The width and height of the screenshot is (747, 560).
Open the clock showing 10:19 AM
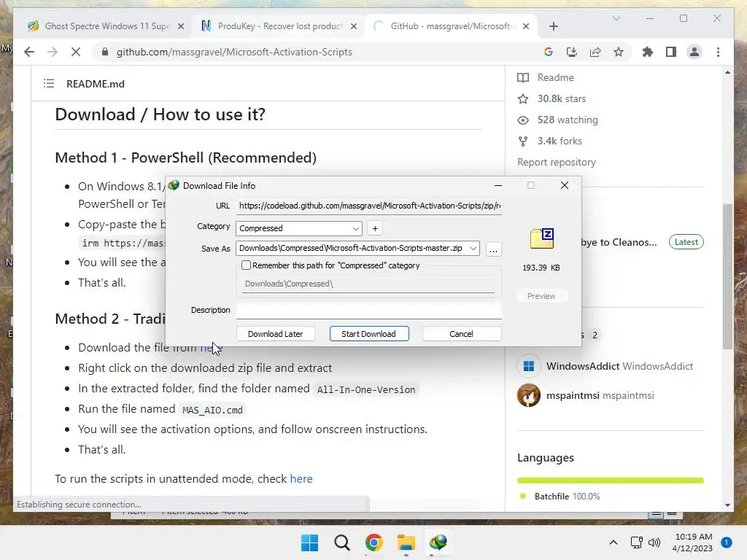[x=693, y=542]
